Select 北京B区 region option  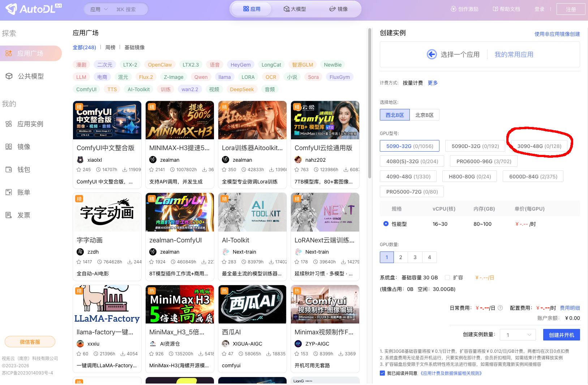click(424, 115)
